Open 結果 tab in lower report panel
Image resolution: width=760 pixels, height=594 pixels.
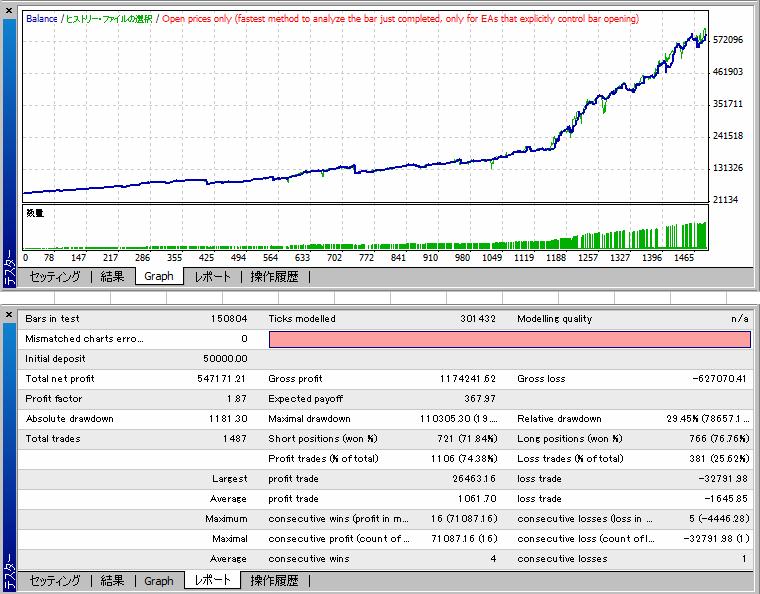(112, 580)
